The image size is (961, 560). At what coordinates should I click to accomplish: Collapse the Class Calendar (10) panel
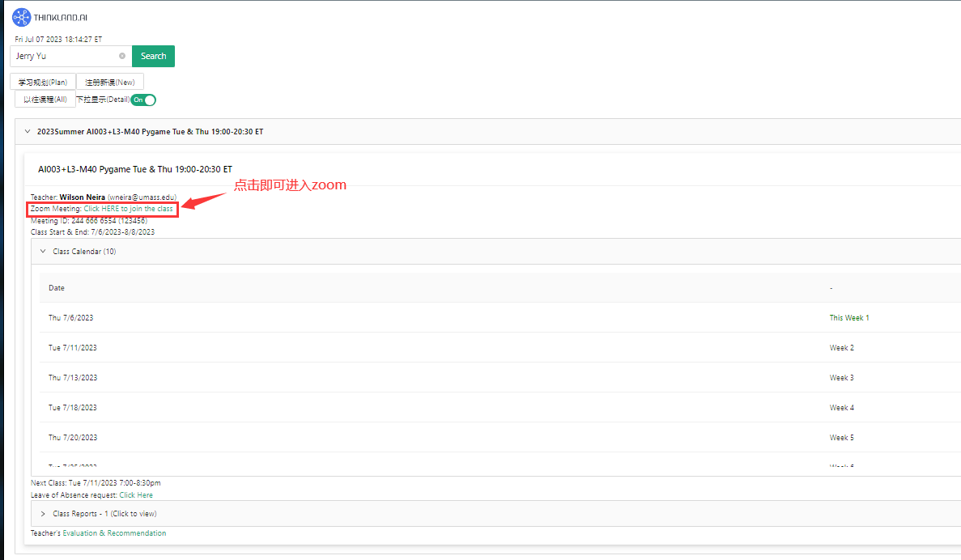point(43,252)
